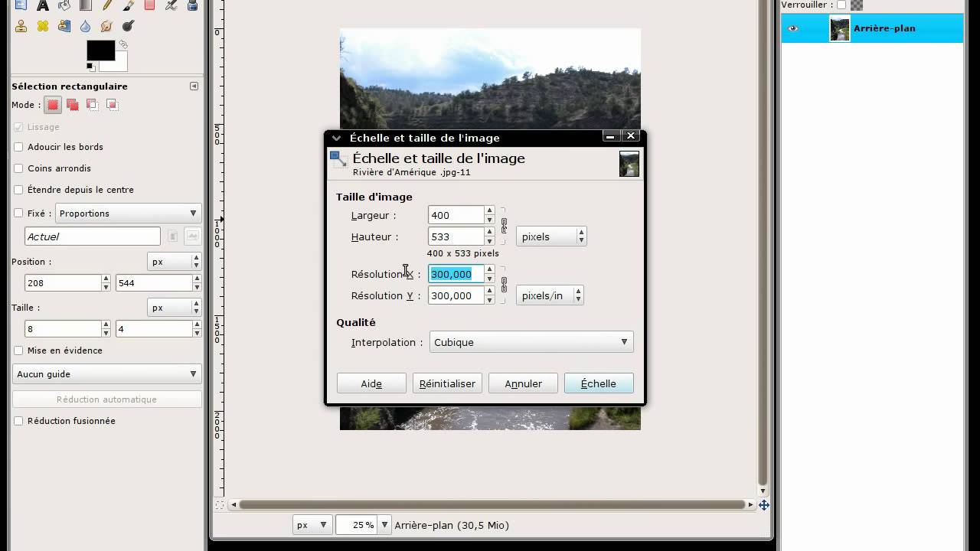Select the Dodge/Burn tool

coord(128,26)
